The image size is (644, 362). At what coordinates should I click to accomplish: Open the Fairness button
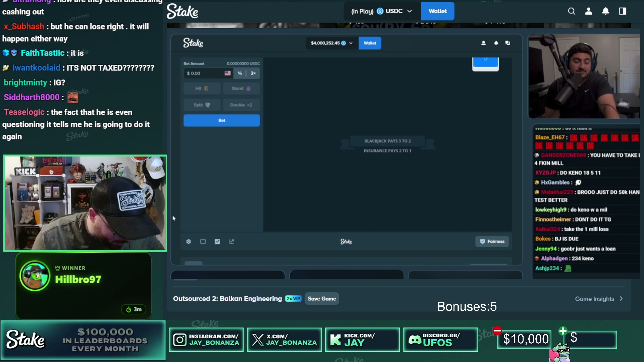[x=492, y=241]
